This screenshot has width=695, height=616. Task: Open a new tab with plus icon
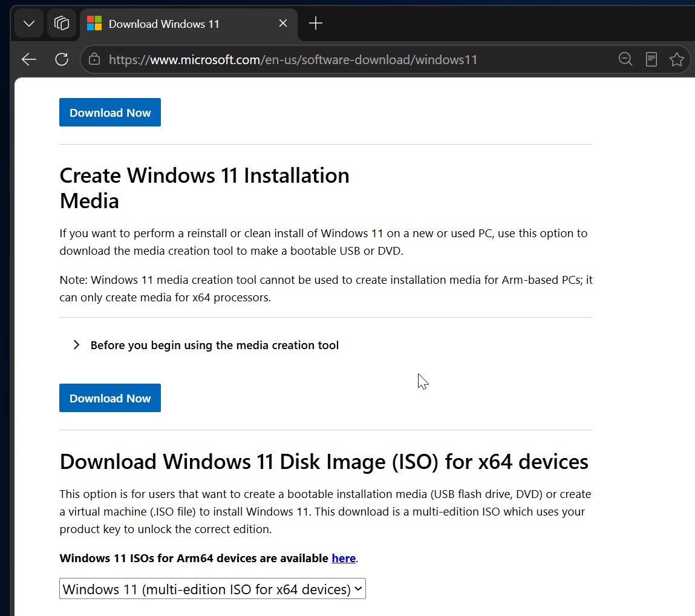coord(316,23)
